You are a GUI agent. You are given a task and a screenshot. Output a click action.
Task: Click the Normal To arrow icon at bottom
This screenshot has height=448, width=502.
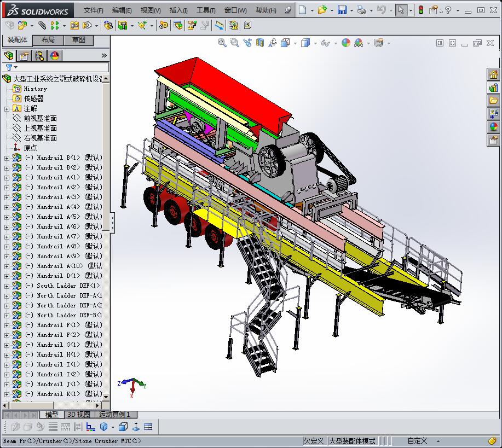[136, 427]
